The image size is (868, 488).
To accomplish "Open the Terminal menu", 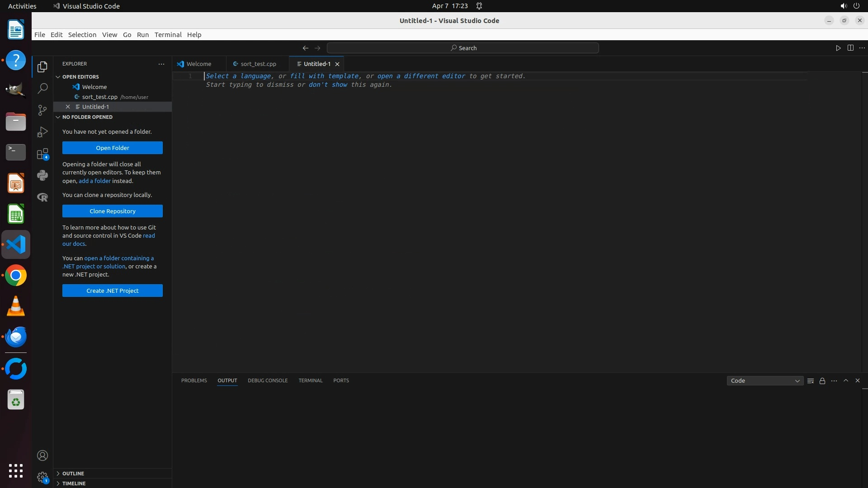I will point(168,35).
